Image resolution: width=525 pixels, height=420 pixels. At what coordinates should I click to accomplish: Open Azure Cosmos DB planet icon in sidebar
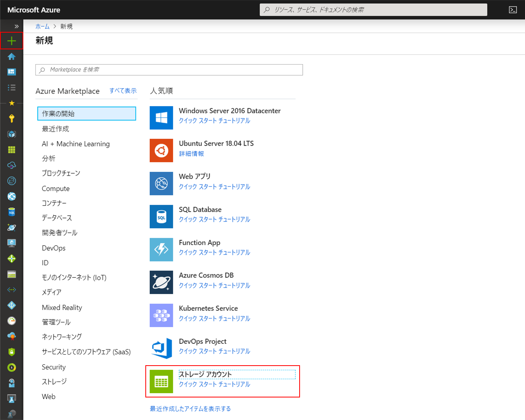coord(12,227)
